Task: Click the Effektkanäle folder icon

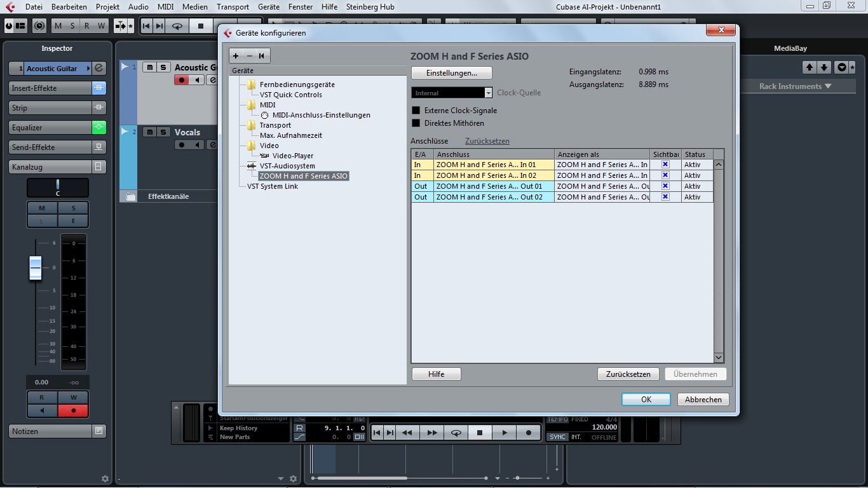Action: point(130,197)
